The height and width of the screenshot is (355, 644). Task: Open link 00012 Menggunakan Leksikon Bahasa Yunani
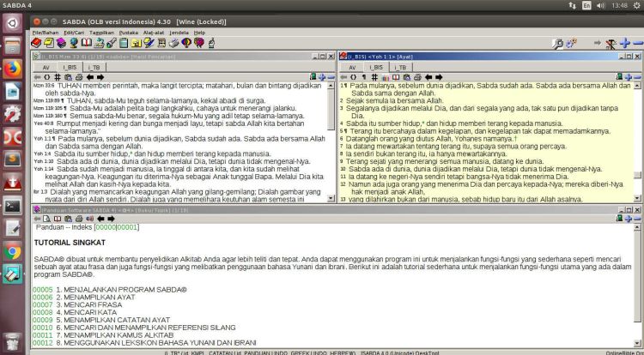pos(43,343)
